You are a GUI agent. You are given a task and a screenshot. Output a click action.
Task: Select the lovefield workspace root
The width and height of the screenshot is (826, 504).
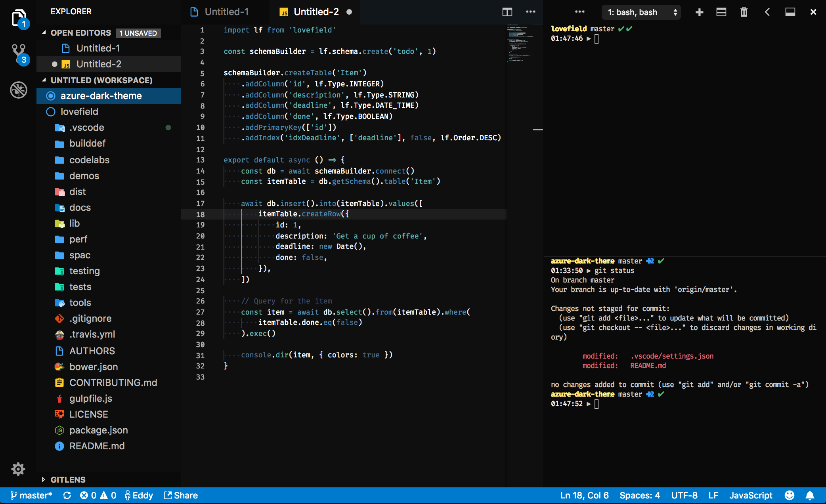tap(79, 112)
